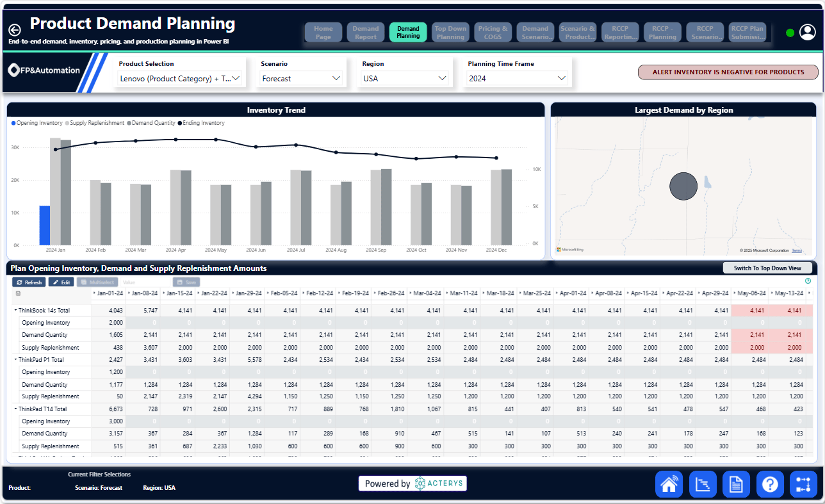Click the Save button in table toolbar
The height and width of the screenshot is (504, 825).
tap(186, 282)
